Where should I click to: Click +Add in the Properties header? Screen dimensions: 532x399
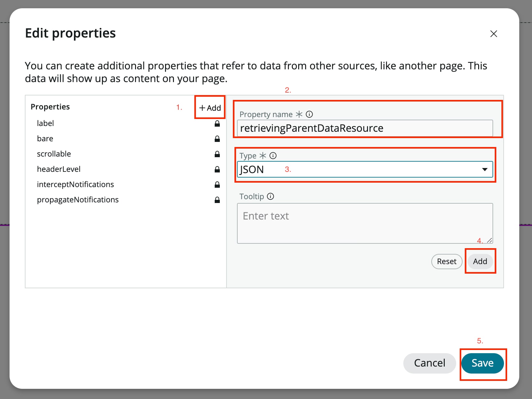(x=210, y=108)
